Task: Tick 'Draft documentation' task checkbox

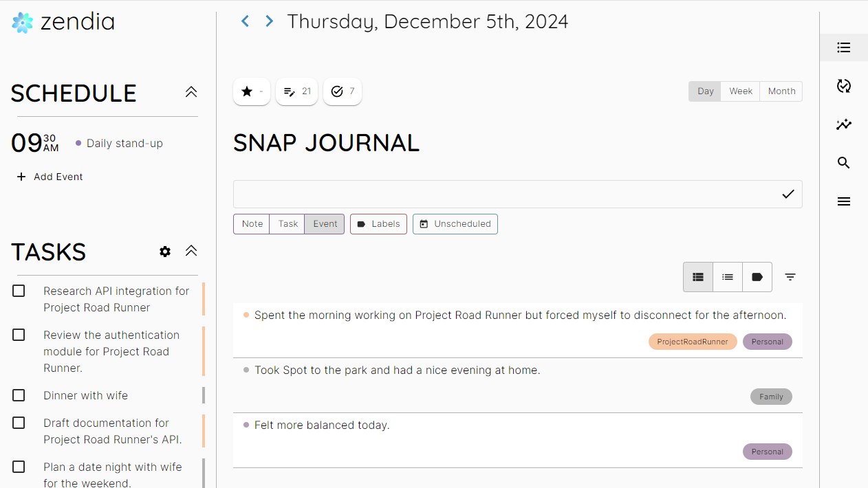Action: [19, 423]
